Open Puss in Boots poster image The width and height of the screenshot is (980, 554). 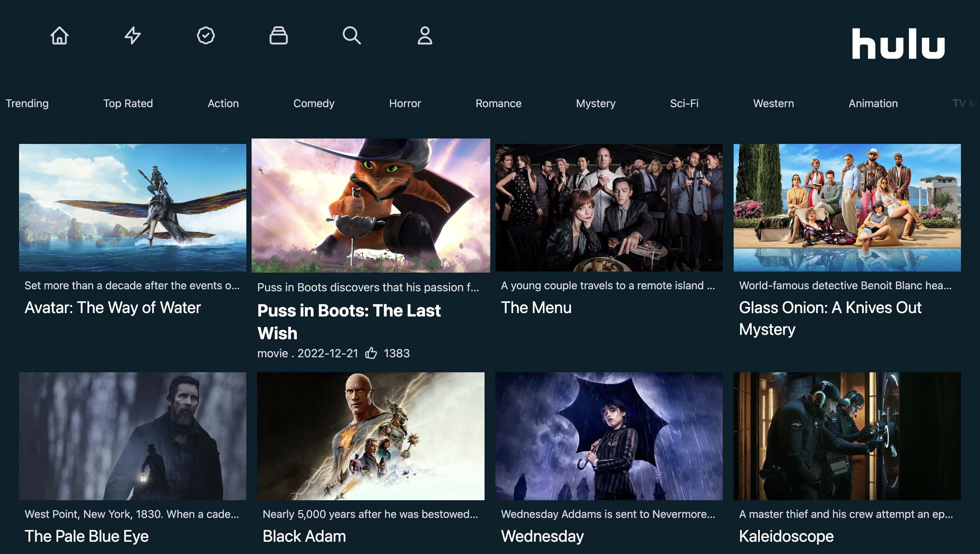pyautogui.click(x=371, y=206)
